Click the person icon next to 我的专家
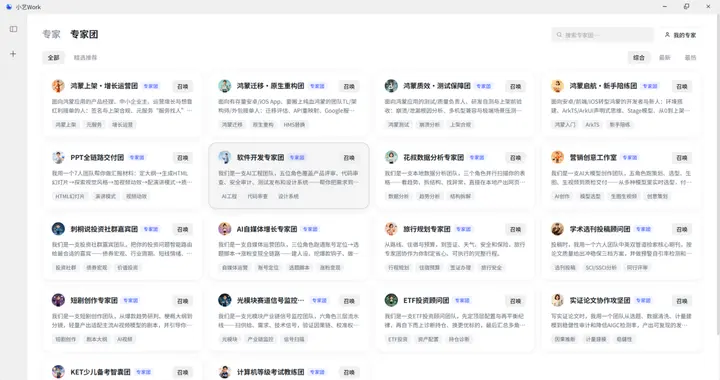Screen dimensions: 720x380 [667, 35]
